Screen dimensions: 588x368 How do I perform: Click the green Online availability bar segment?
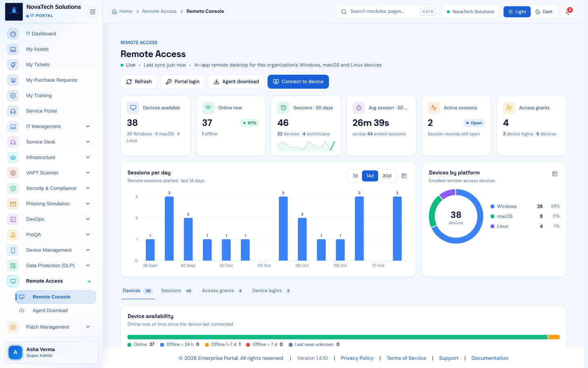coord(337,337)
